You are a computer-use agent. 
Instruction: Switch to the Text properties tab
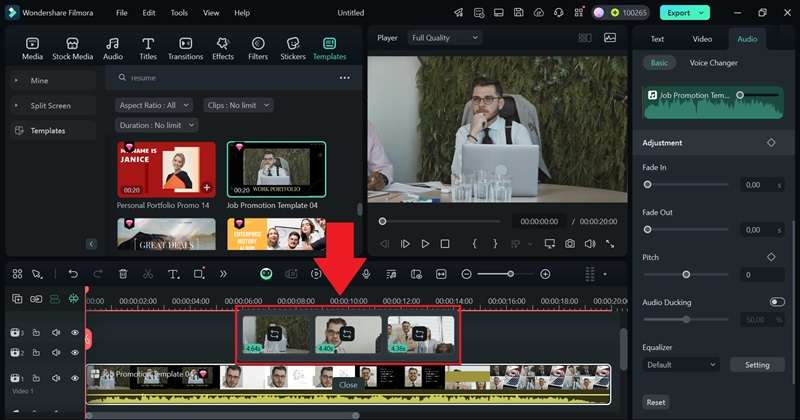[x=657, y=39]
